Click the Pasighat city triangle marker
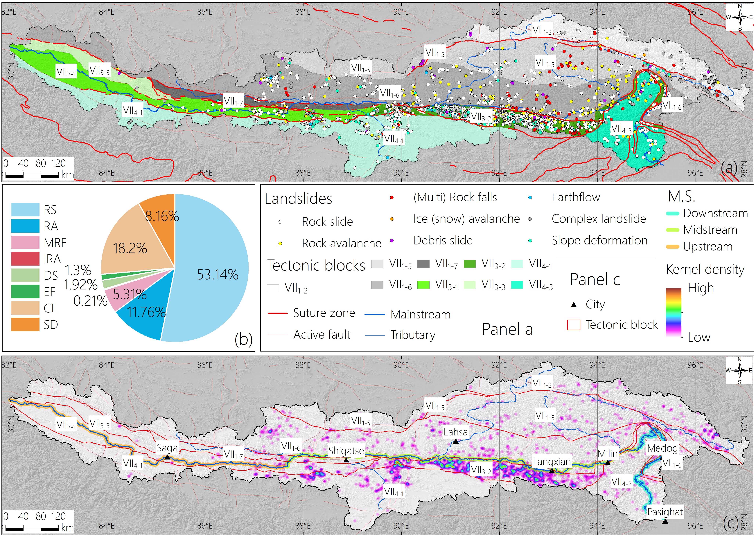This screenshot has width=756, height=537. click(x=665, y=521)
